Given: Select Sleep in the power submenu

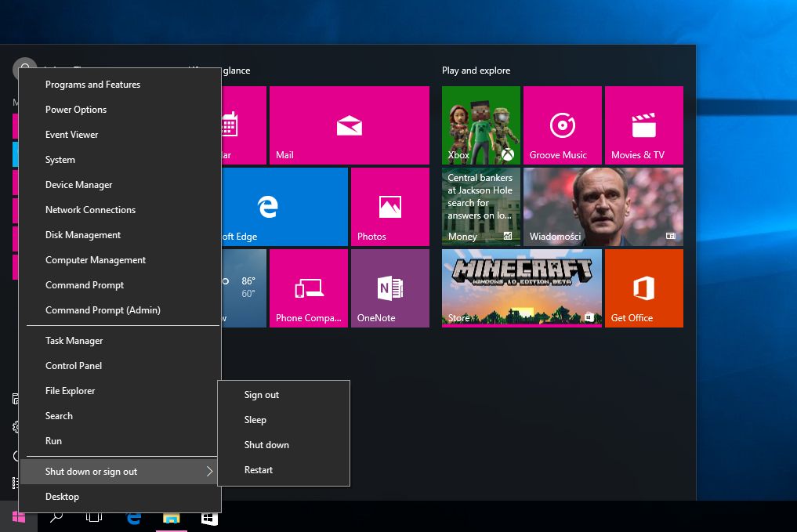Looking at the screenshot, I should pyautogui.click(x=255, y=420).
